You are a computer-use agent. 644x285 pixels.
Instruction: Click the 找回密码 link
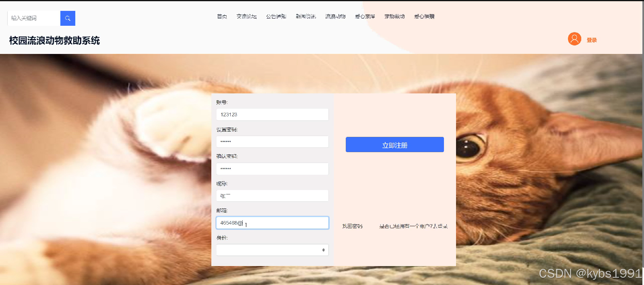coord(352,226)
